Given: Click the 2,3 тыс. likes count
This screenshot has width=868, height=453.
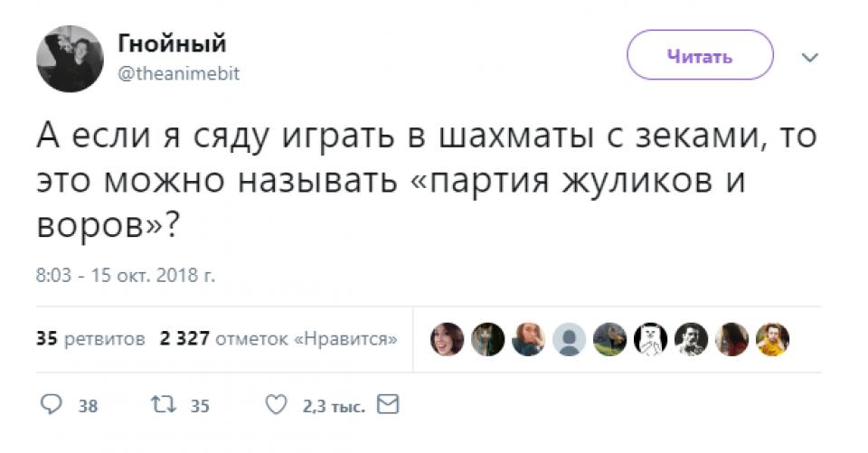Looking at the screenshot, I should click(x=334, y=407).
